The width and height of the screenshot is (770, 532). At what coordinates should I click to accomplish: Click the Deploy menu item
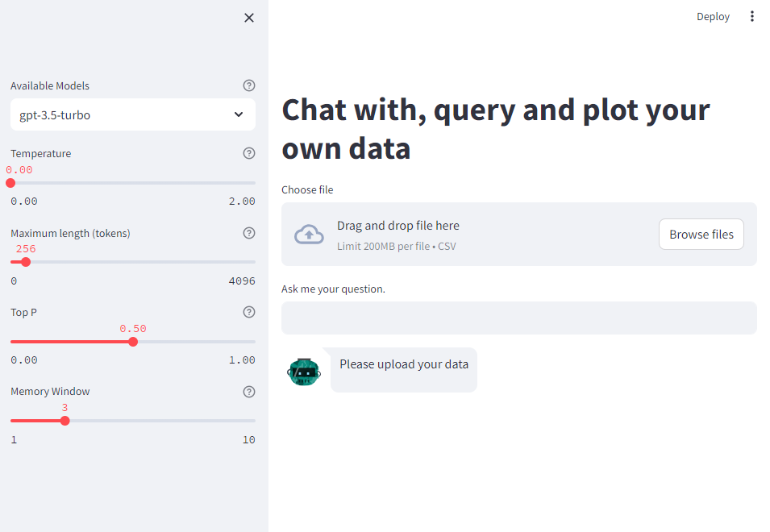pos(712,16)
